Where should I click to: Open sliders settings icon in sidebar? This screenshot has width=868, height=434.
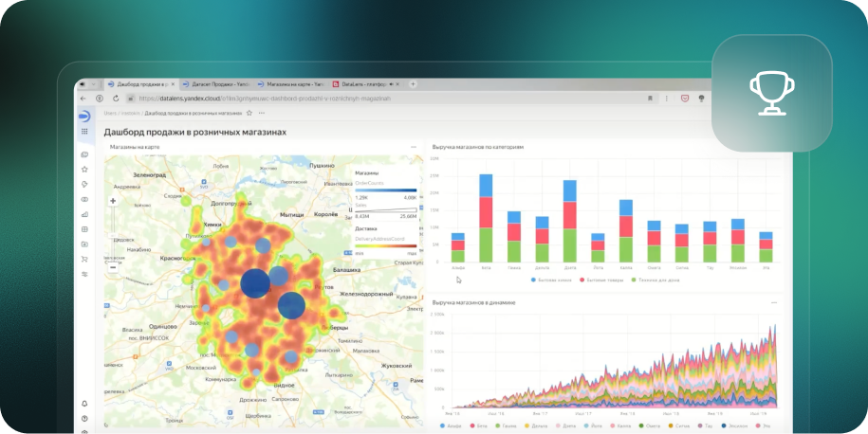coord(84,274)
